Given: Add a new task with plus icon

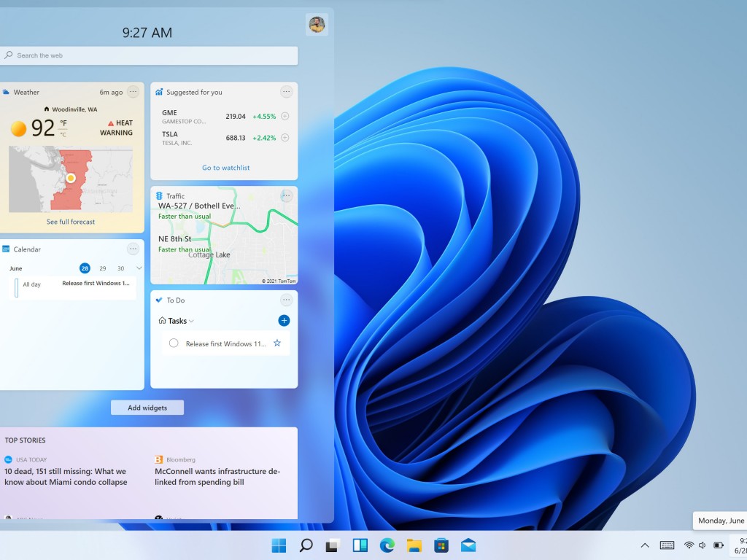Looking at the screenshot, I should coord(284,321).
